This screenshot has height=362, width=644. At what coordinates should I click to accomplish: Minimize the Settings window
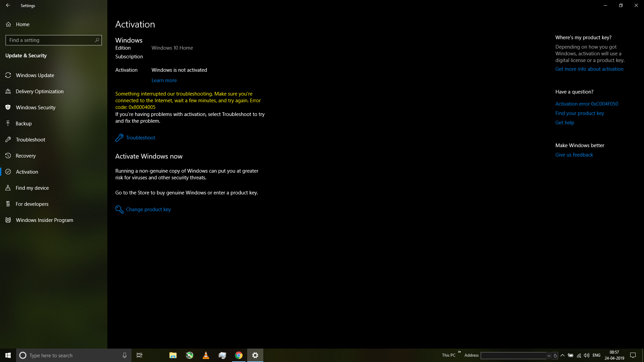605,5
